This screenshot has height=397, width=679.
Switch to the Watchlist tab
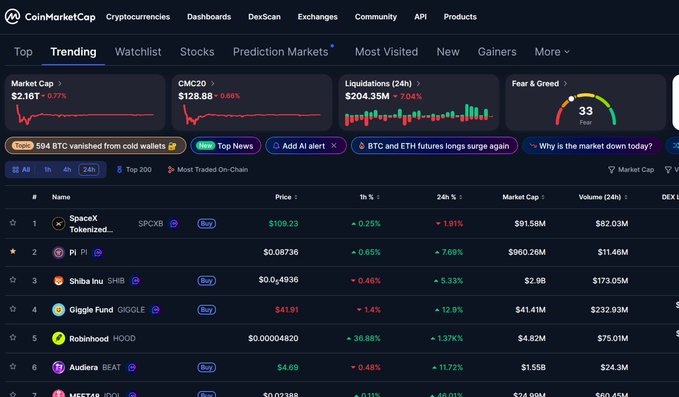[138, 52]
